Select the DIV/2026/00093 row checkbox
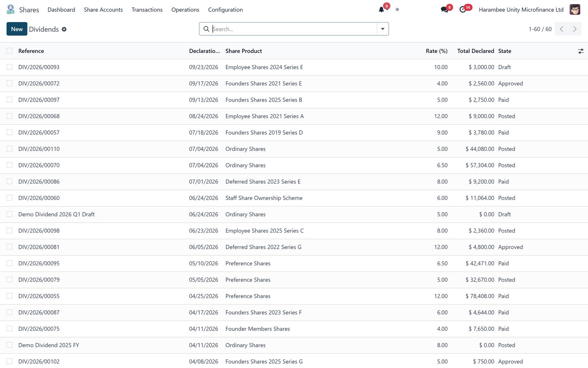 pos(10,67)
